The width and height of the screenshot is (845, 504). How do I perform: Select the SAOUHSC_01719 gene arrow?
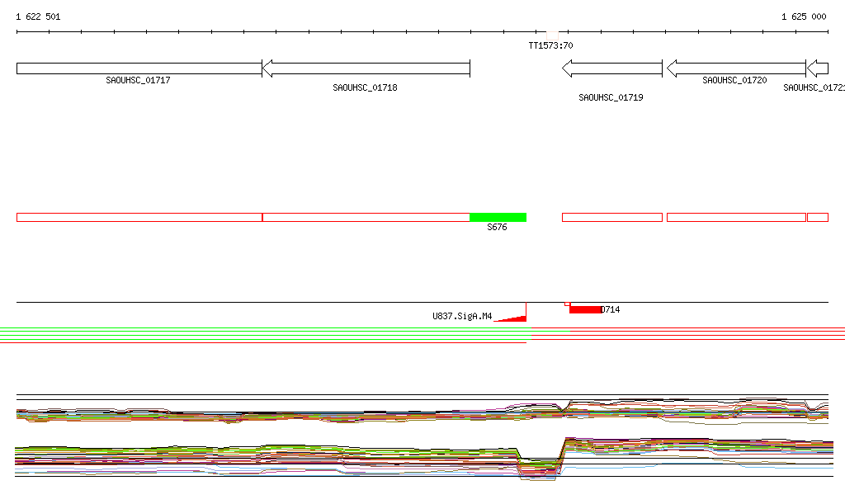(x=612, y=68)
